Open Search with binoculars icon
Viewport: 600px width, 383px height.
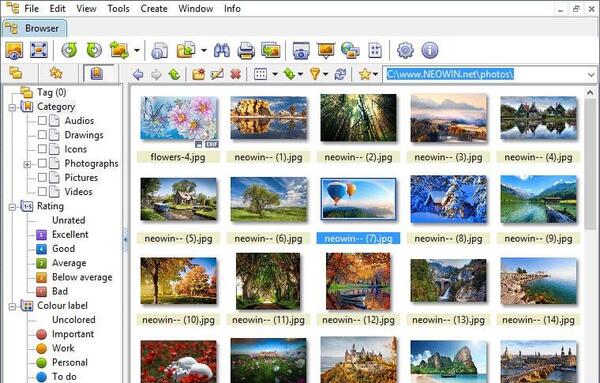[x=222, y=50]
